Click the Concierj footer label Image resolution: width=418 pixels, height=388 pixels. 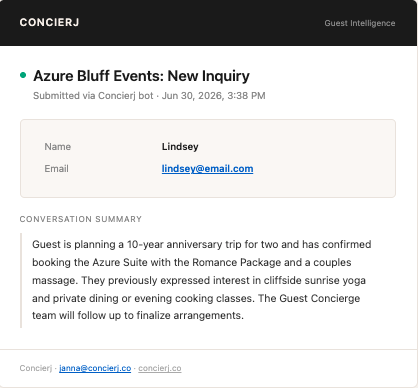(36, 368)
